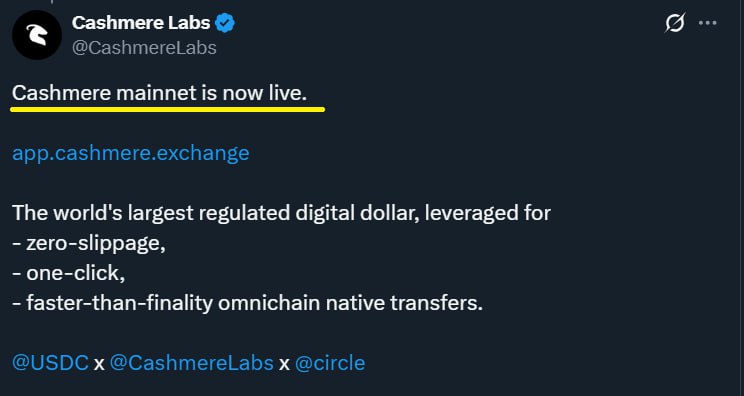This screenshot has width=744, height=396.
Task: Click the blue verified badge
Action: tap(225, 23)
